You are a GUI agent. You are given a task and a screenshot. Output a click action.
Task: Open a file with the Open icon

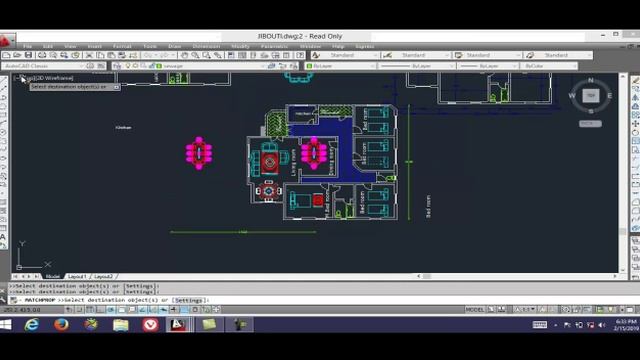tap(17, 55)
